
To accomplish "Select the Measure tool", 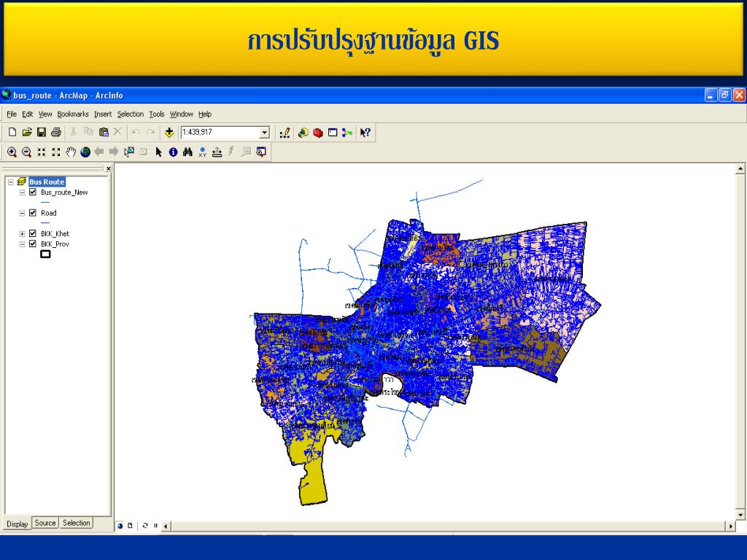I will [217, 152].
